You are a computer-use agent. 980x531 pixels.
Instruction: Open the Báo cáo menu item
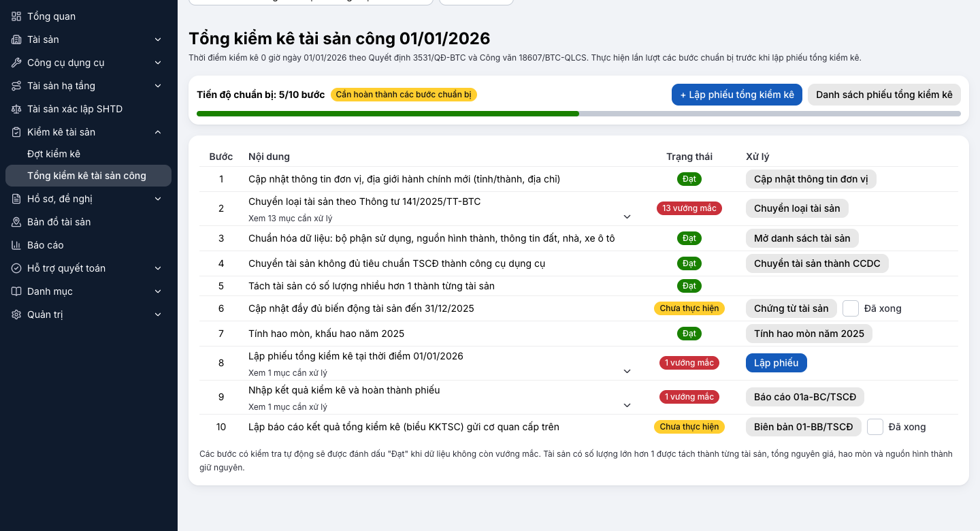coord(88,245)
